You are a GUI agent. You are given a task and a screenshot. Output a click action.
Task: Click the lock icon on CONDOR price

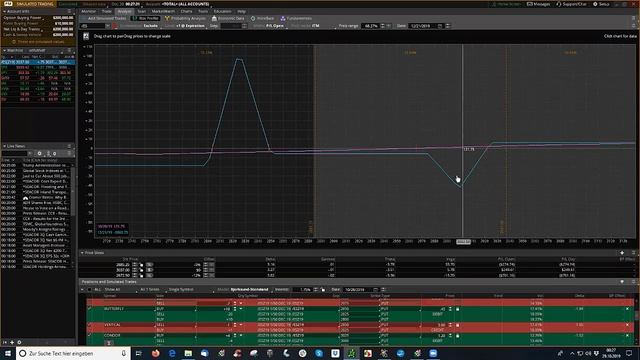457,336
